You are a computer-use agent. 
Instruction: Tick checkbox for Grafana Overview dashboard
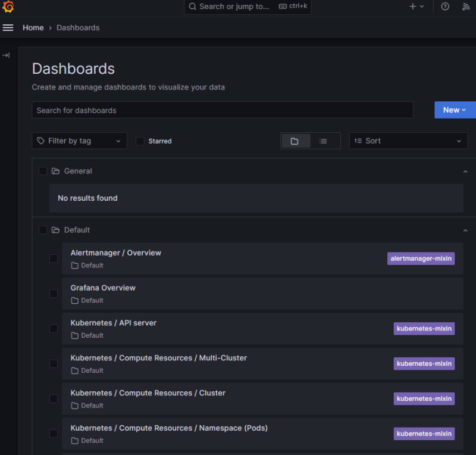point(54,294)
